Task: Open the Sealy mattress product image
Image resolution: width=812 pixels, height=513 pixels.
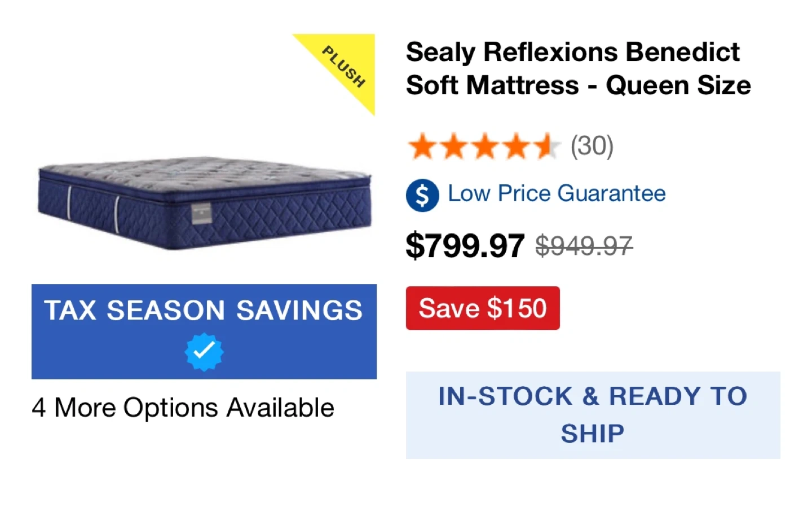Action: click(x=204, y=203)
